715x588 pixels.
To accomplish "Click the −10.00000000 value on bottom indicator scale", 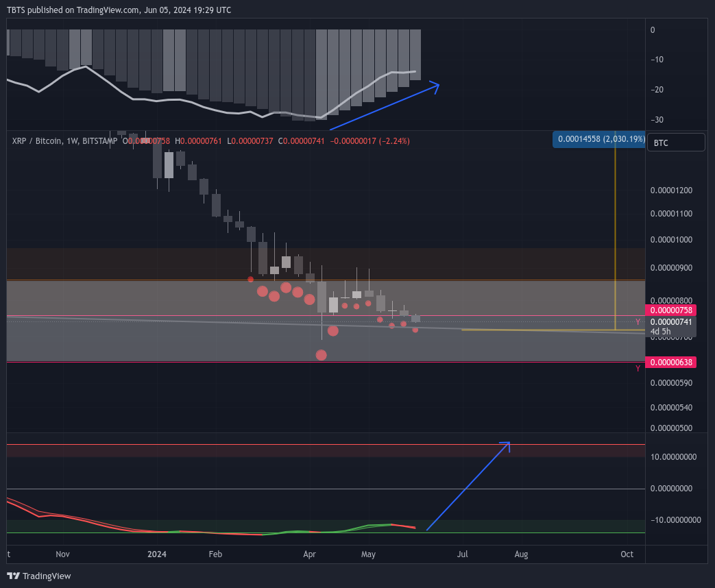I will [675, 520].
